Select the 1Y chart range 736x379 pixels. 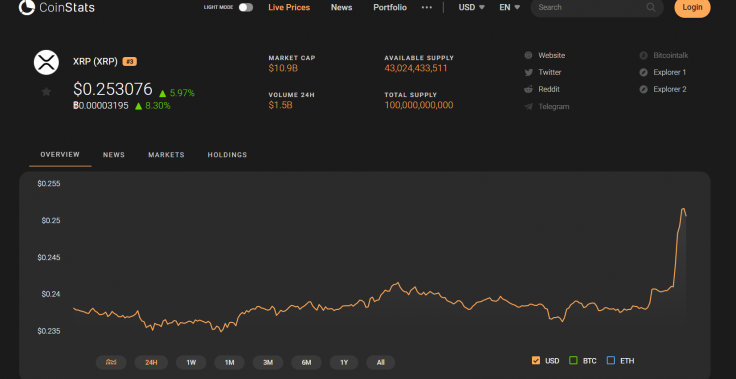[344, 362]
